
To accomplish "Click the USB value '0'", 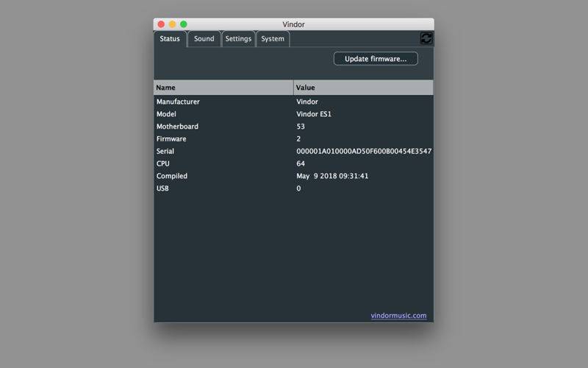I will [298, 188].
